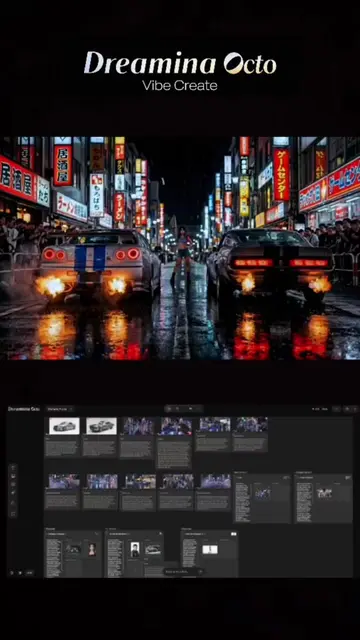Open the white car thumbnail in first card

(64, 426)
